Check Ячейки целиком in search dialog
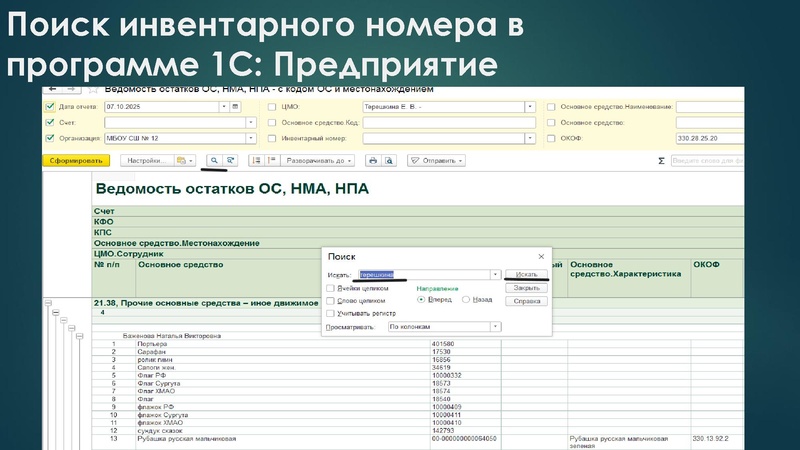800x450 pixels. pyautogui.click(x=330, y=288)
